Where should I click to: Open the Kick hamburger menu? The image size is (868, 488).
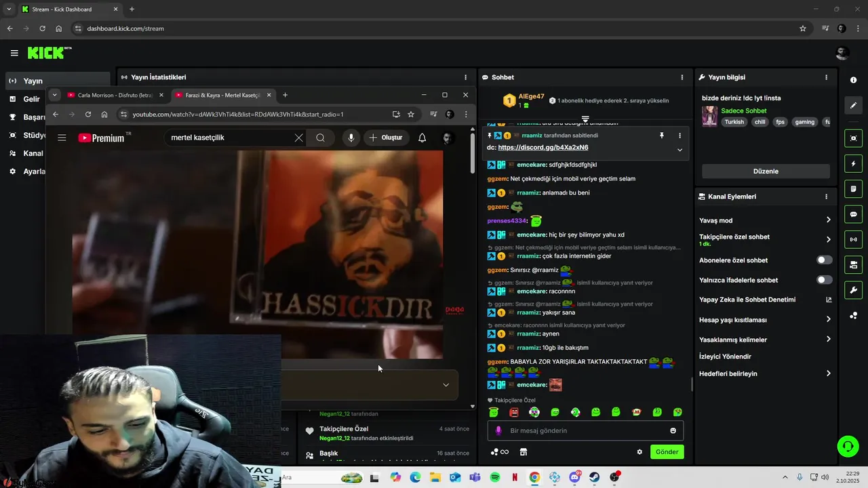[14, 53]
